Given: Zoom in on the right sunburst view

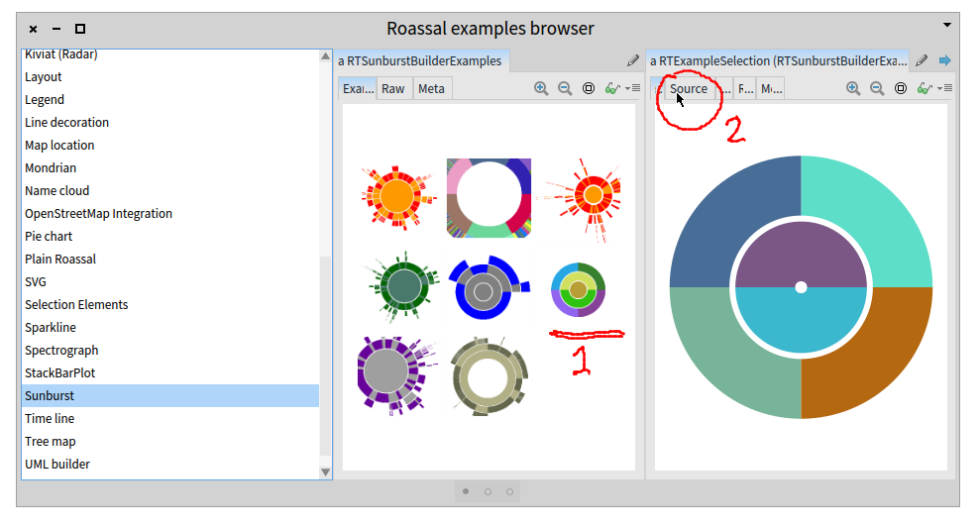Looking at the screenshot, I should pos(853,88).
